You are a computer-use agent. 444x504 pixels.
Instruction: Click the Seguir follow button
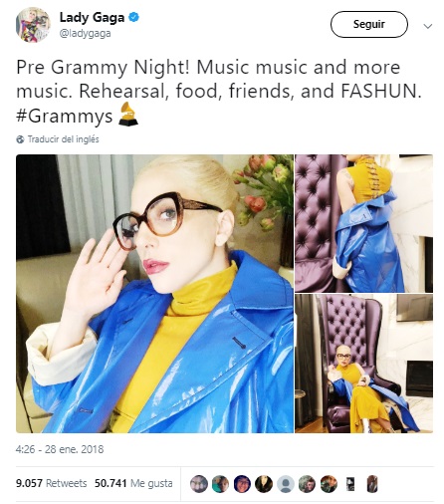368,25
